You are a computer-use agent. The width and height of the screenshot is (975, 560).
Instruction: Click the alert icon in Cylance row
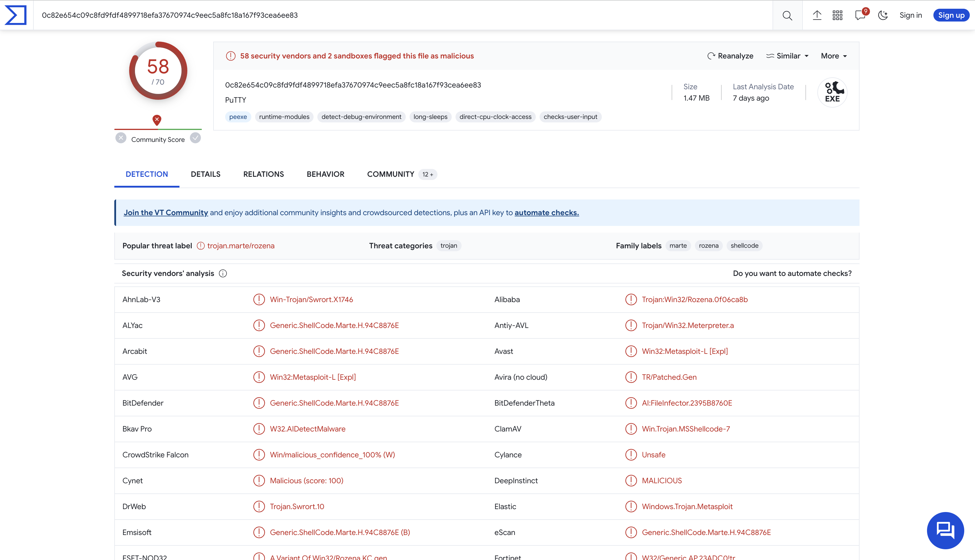(x=631, y=455)
